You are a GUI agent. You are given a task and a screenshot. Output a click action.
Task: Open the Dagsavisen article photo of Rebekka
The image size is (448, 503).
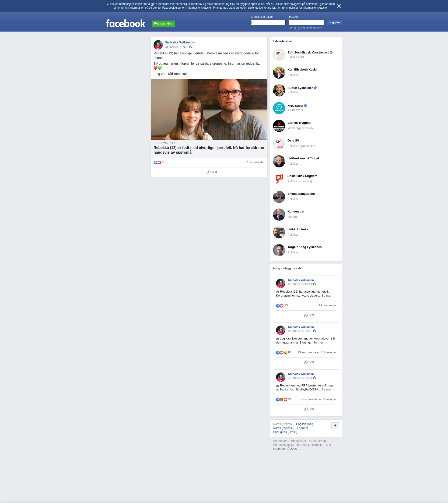click(209, 109)
